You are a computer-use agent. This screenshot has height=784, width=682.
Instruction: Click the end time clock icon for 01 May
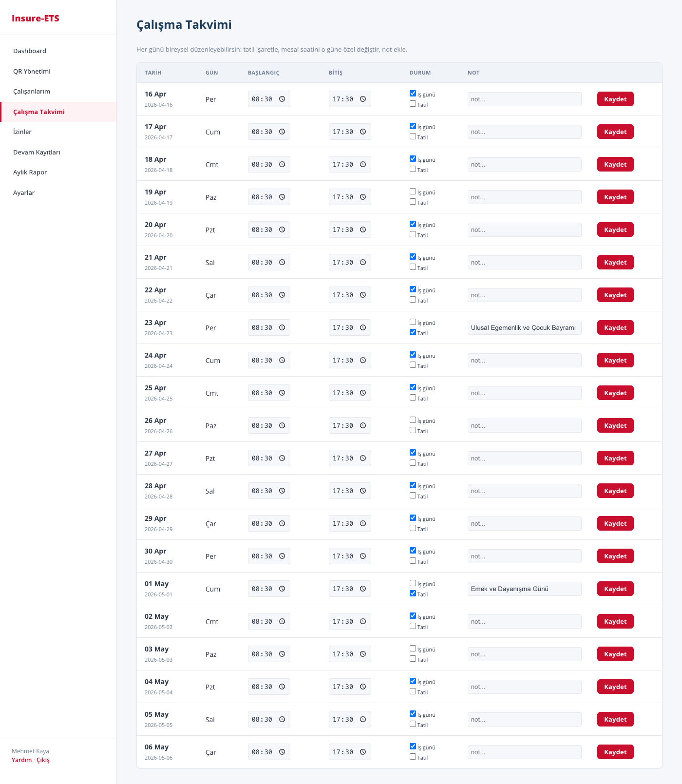click(x=363, y=589)
